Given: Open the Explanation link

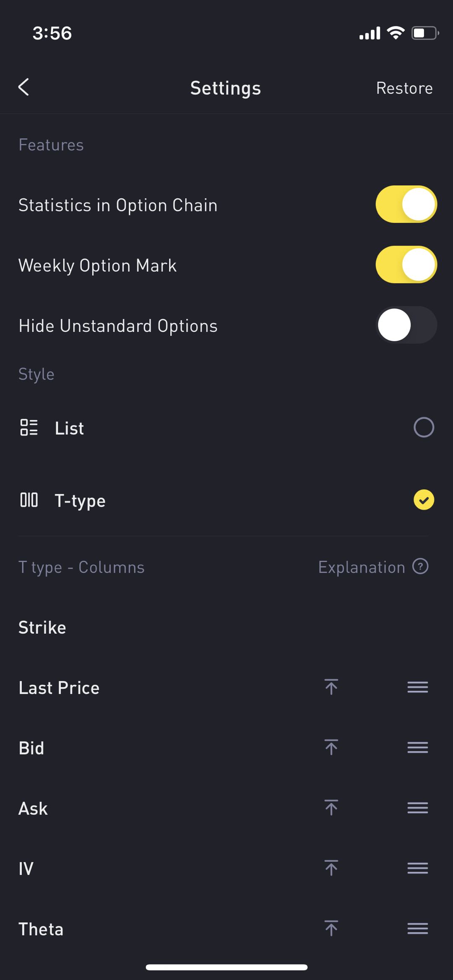Looking at the screenshot, I should tap(373, 567).
